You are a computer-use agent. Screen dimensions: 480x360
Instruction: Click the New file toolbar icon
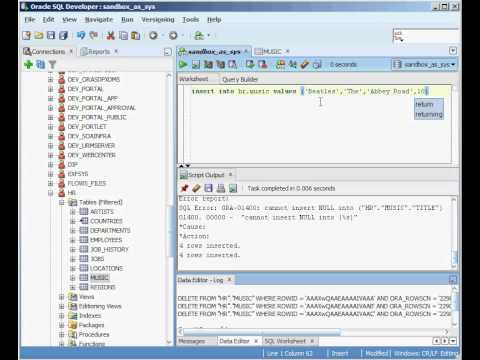27,35
